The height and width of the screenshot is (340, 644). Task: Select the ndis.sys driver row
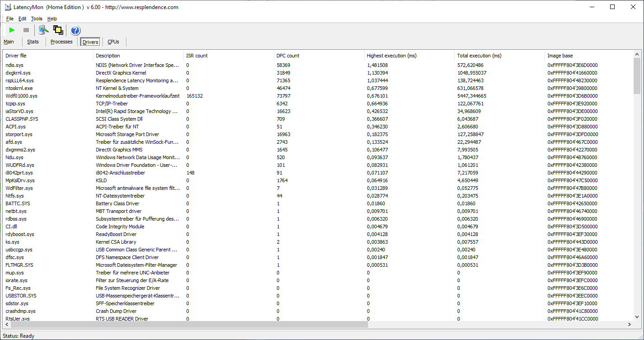coord(318,65)
